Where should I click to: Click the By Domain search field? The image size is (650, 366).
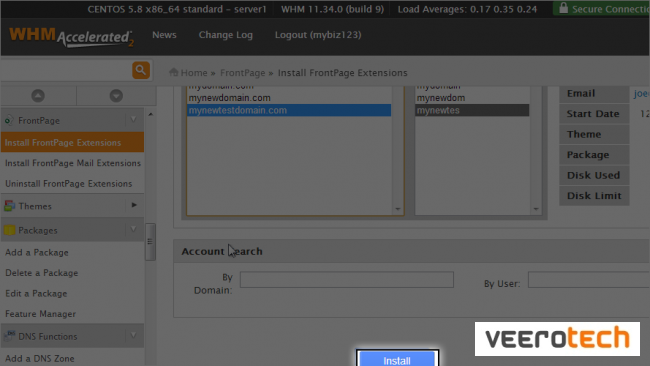pyautogui.click(x=347, y=280)
